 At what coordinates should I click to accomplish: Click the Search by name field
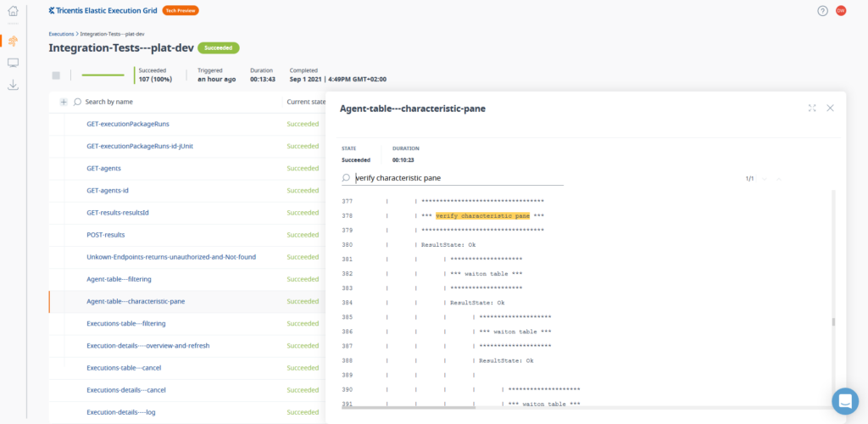point(109,102)
